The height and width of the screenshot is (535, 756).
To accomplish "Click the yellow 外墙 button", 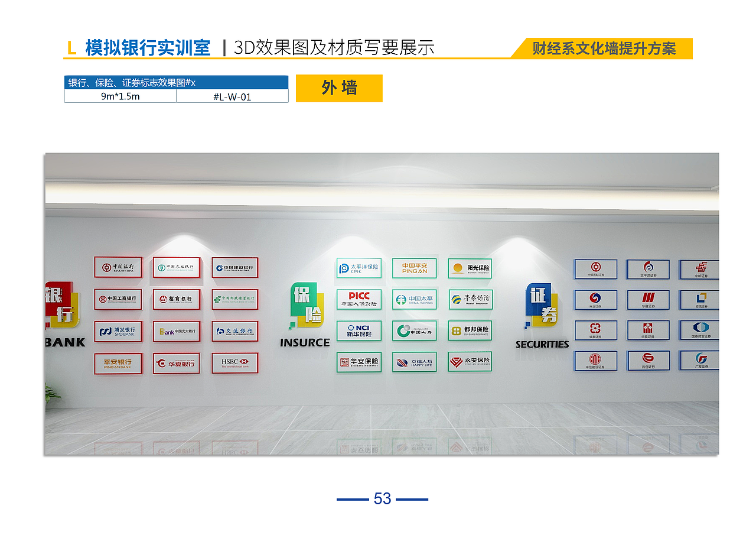I will 339,87.
